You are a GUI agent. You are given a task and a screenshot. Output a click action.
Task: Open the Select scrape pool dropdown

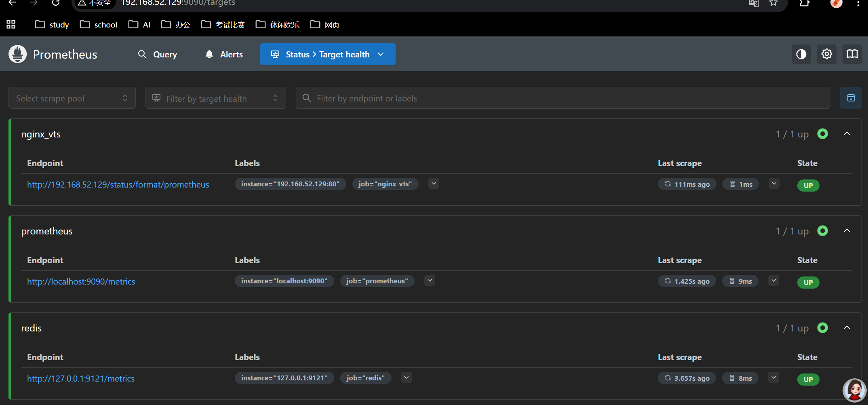72,98
